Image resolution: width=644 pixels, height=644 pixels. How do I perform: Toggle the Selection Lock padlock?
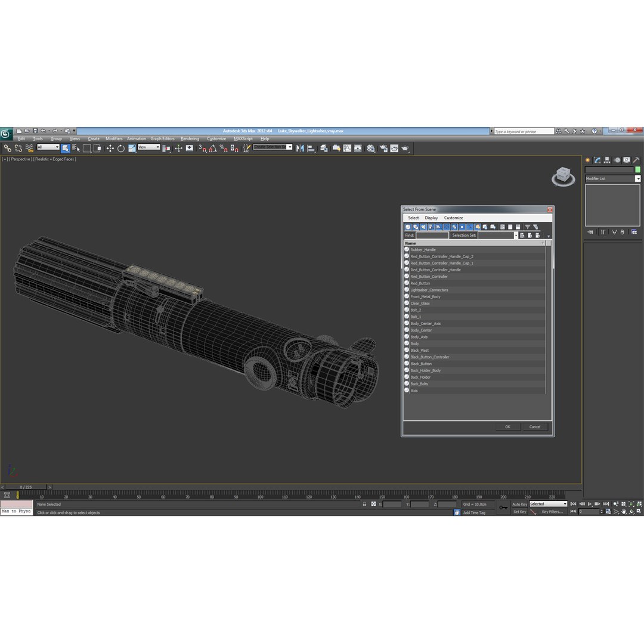pyautogui.click(x=364, y=504)
